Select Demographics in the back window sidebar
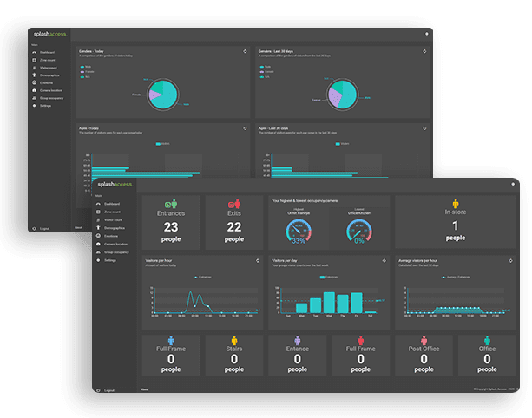532x418 pixels. (49, 75)
